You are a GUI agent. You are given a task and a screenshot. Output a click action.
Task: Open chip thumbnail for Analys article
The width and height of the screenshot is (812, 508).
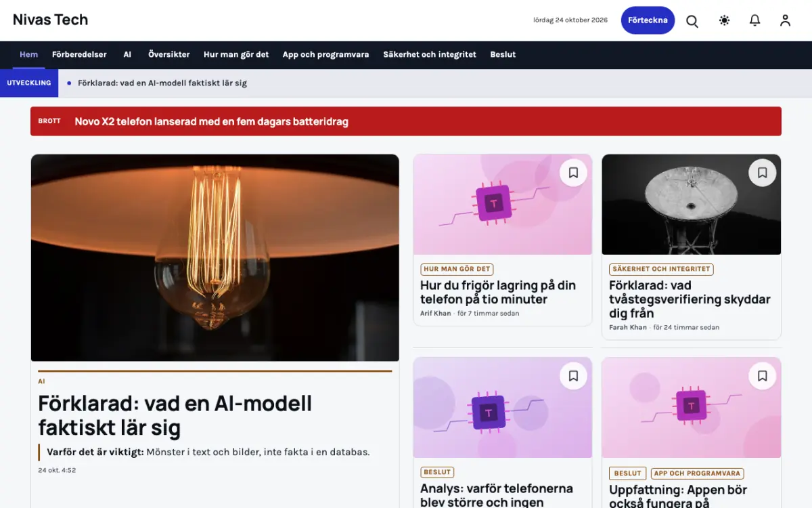503,408
